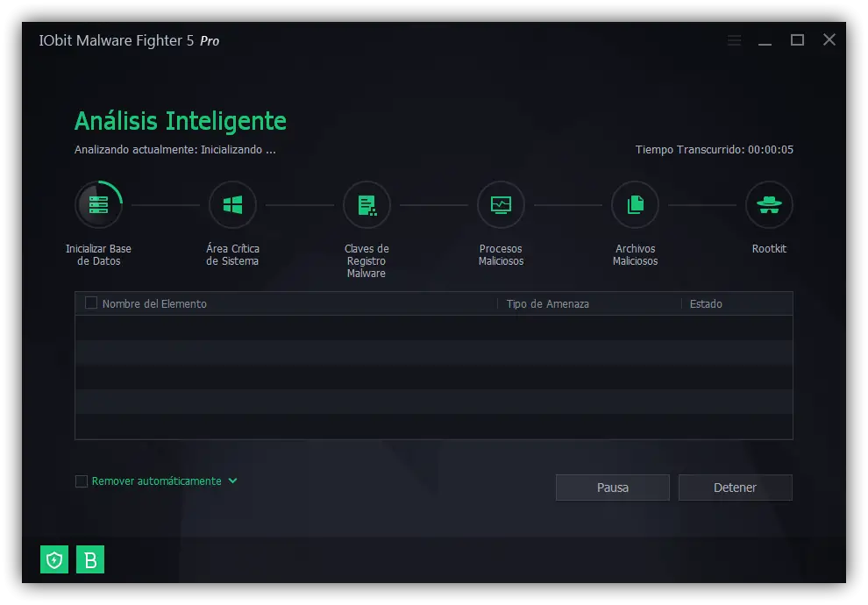Open the green shield icon at the bottom

point(54,559)
